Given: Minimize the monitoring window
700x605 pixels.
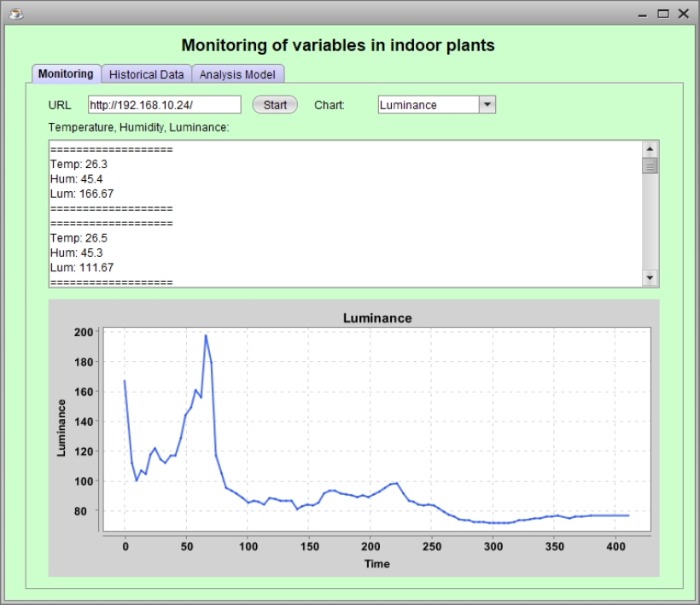Looking at the screenshot, I should tap(642, 14).
